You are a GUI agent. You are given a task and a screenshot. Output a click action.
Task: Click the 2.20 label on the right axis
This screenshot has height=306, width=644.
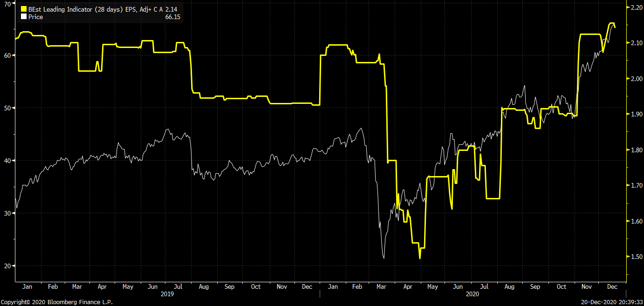(636, 7)
